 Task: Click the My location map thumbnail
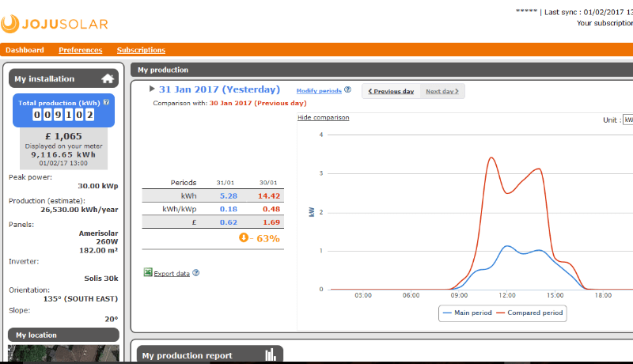click(63, 354)
